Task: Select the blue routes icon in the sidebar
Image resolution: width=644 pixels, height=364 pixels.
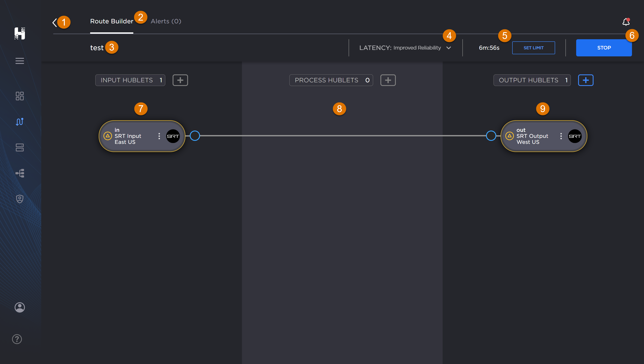Action: click(x=20, y=122)
